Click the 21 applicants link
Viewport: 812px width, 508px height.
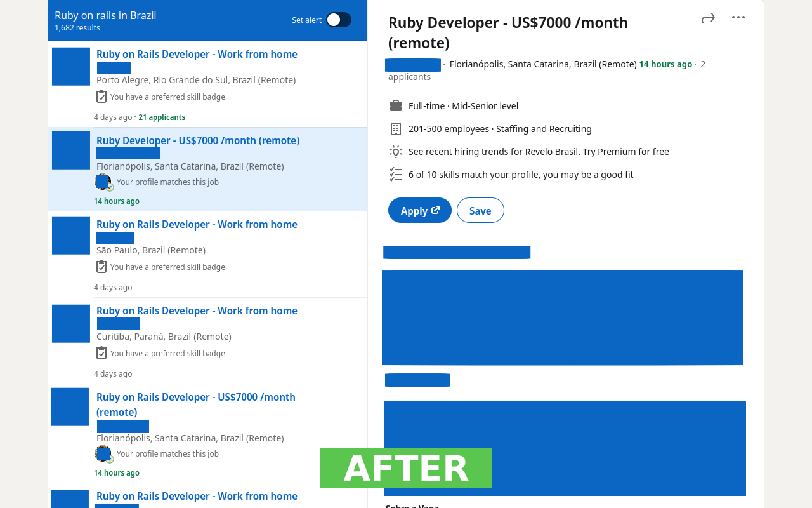pyautogui.click(x=162, y=117)
